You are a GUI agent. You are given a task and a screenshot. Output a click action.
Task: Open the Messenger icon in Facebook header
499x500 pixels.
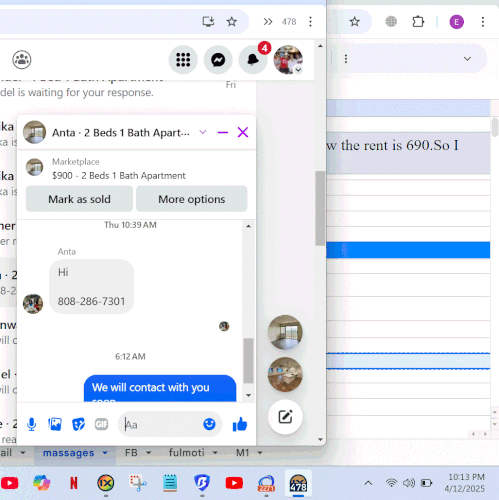tap(218, 60)
